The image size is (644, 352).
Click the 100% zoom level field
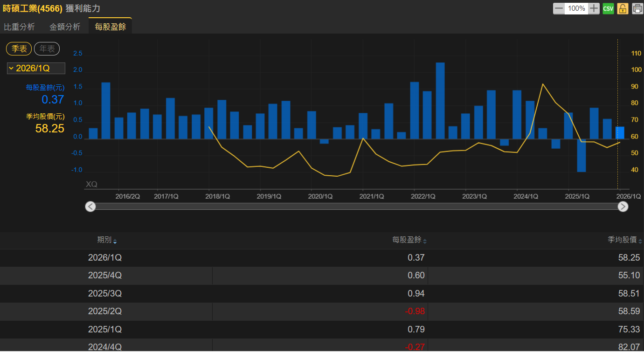pyautogui.click(x=576, y=8)
